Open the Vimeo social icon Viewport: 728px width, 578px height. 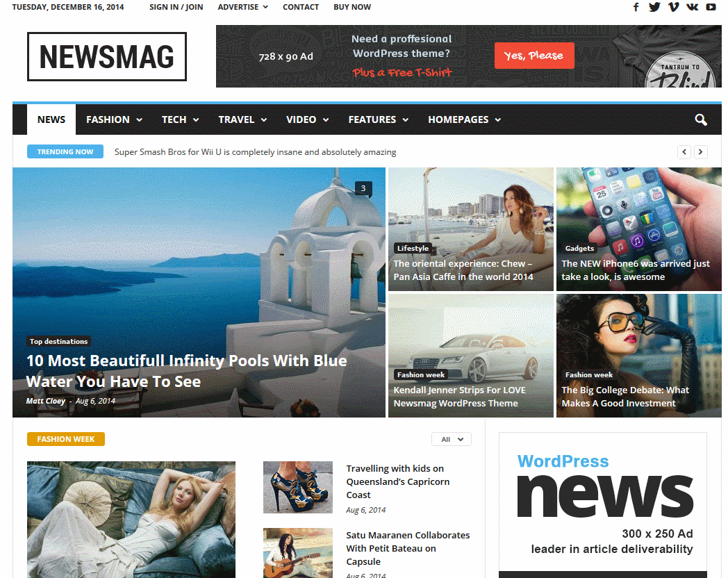(x=673, y=7)
